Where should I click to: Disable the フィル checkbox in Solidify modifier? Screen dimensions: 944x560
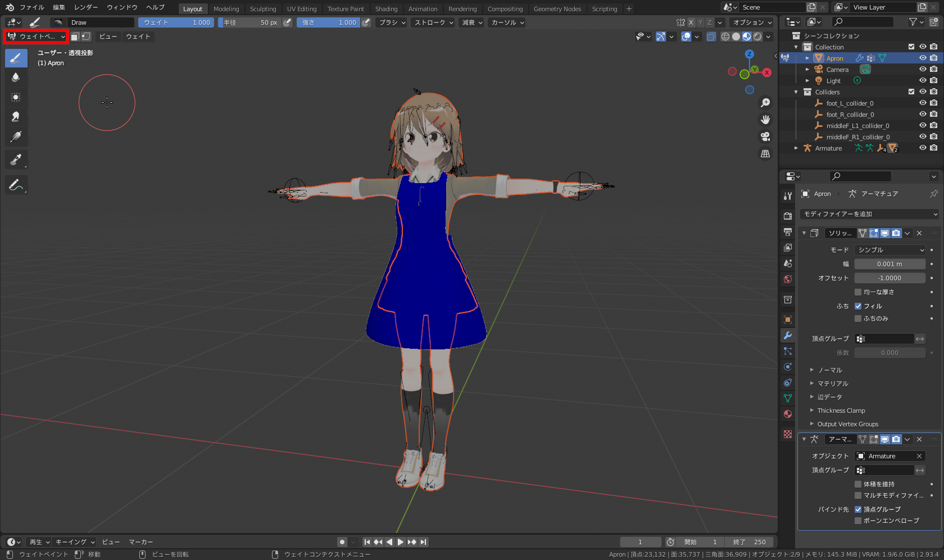859,306
